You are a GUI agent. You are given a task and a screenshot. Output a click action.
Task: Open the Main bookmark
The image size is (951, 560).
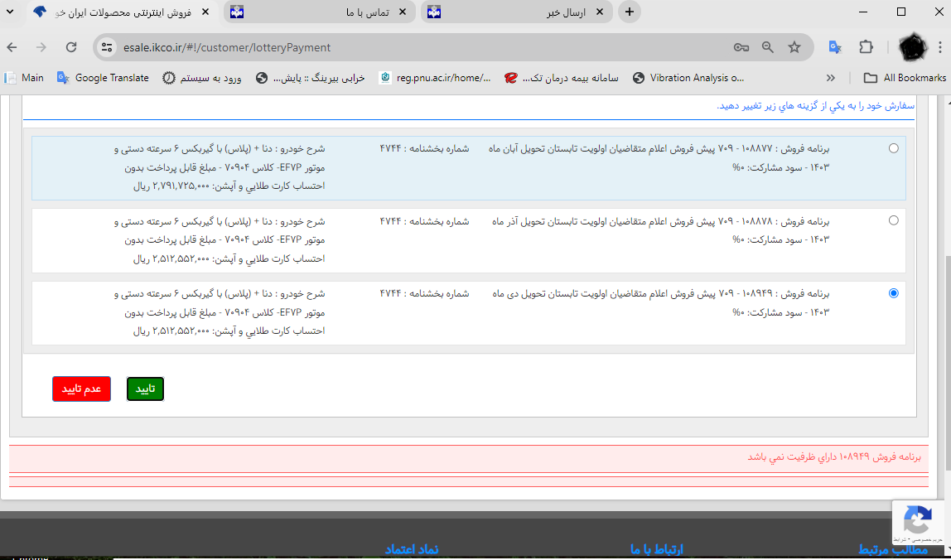pyautogui.click(x=24, y=78)
